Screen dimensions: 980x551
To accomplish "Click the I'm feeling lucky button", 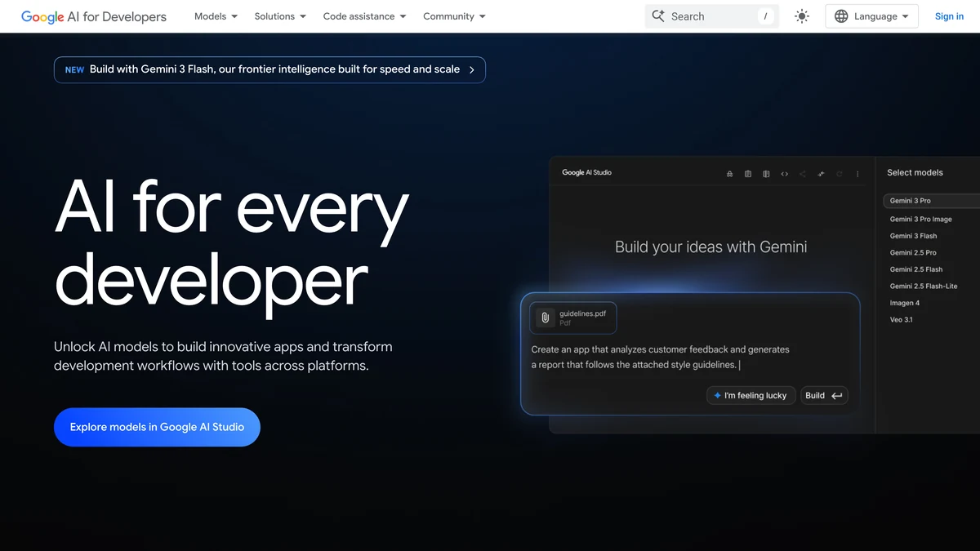I will pos(751,395).
